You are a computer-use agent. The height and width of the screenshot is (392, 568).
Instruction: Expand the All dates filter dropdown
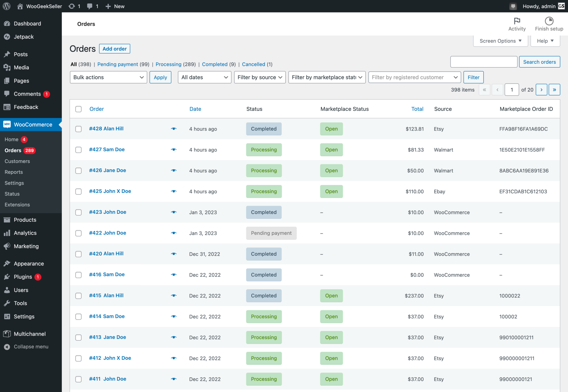(204, 77)
